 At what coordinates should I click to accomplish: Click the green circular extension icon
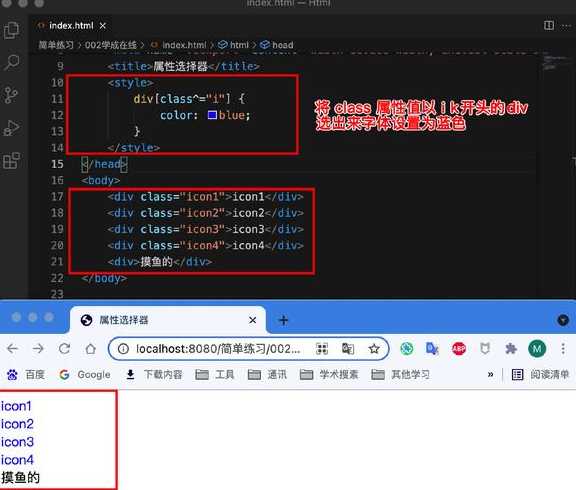(407, 349)
